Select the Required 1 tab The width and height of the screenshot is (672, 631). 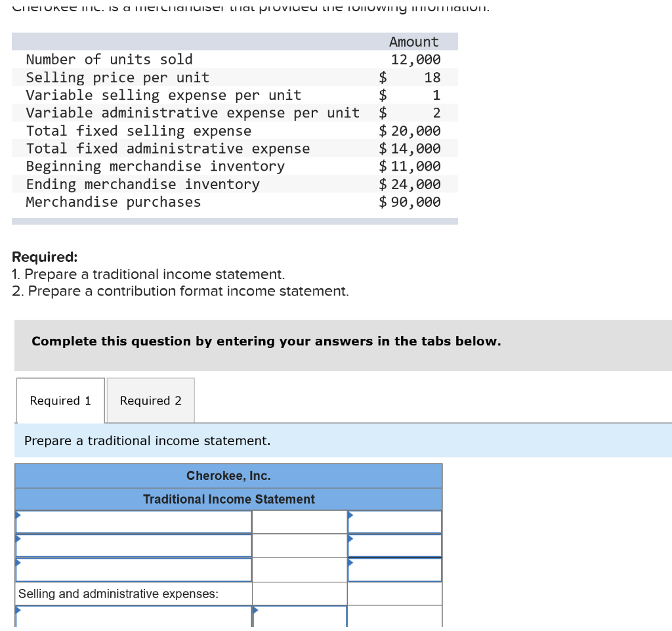pyautogui.click(x=60, y=401)
